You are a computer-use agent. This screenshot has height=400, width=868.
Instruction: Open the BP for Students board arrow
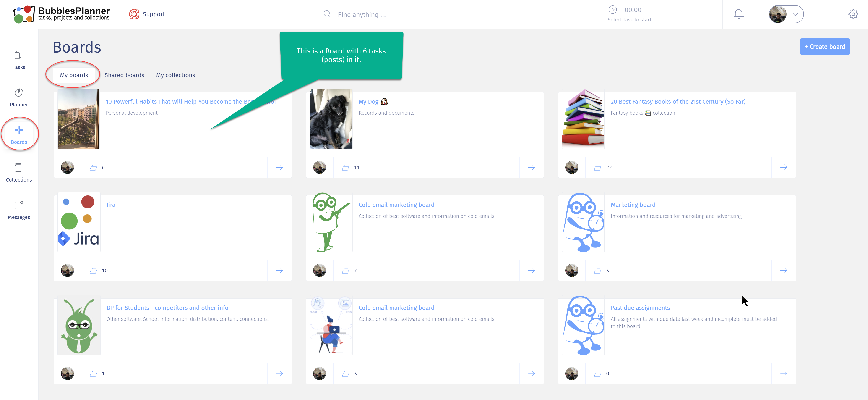coord(279,373)
